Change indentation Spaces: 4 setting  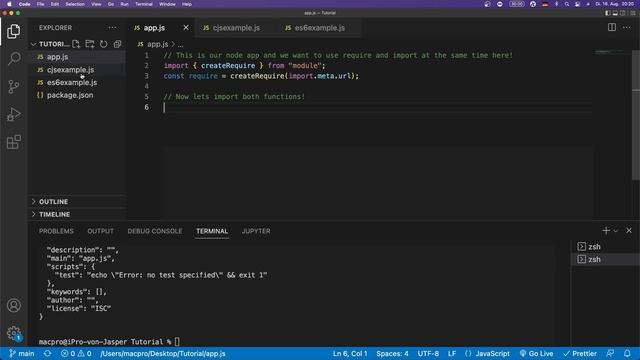[x=392, y=353]
